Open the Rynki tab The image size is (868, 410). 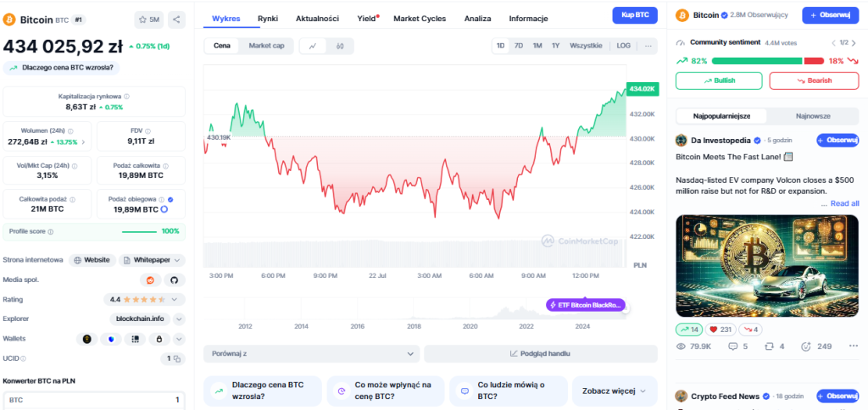267,19
